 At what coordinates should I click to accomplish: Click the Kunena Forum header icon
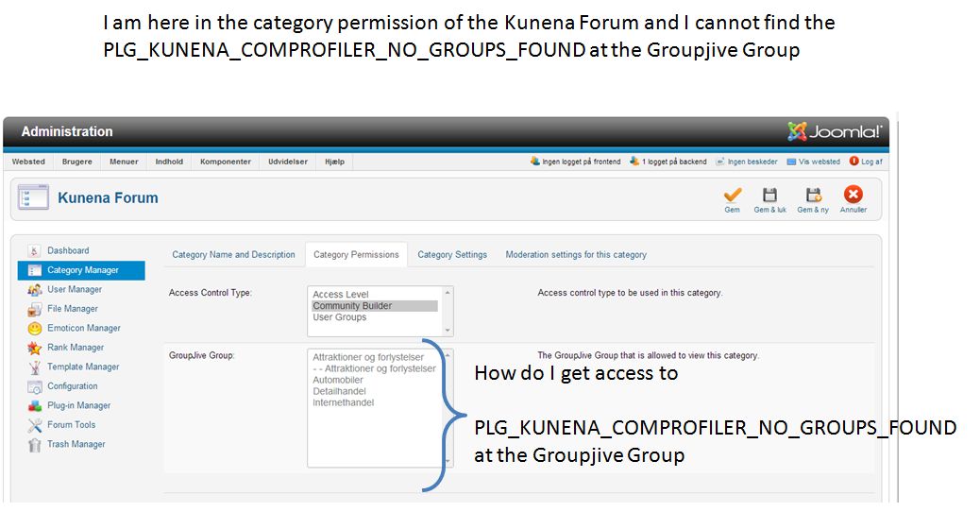[x=33, y=197]
